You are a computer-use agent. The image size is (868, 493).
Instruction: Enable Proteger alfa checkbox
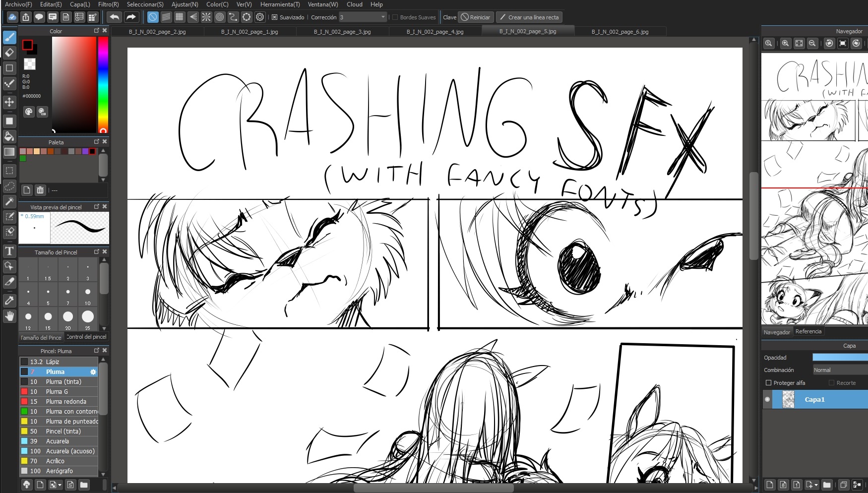tap(768, 383)
